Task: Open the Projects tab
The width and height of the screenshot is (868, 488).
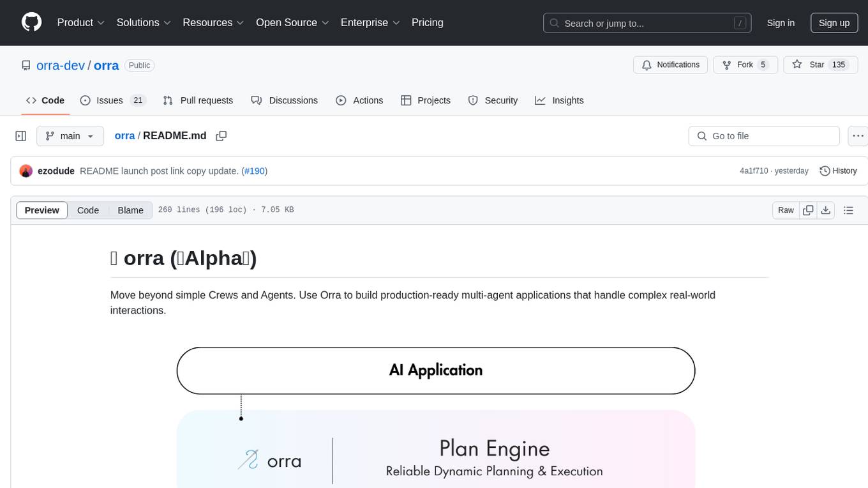Action: [x=426, y=100]
